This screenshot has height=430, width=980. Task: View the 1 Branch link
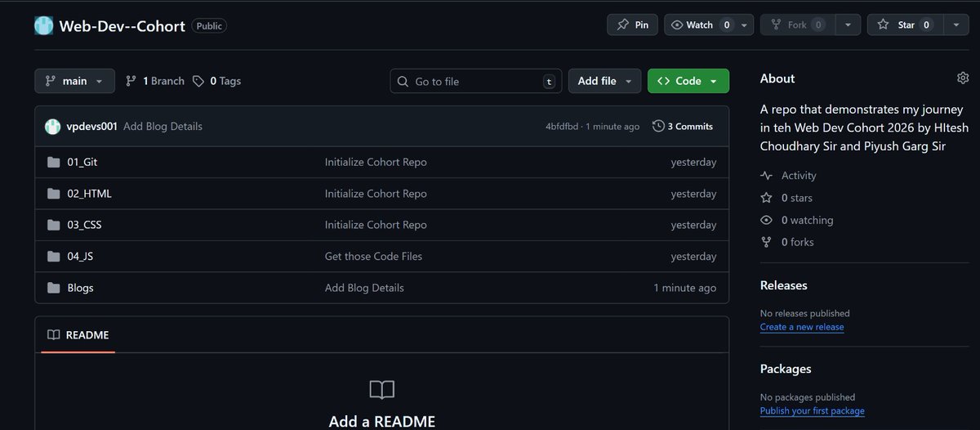[155, 81]
